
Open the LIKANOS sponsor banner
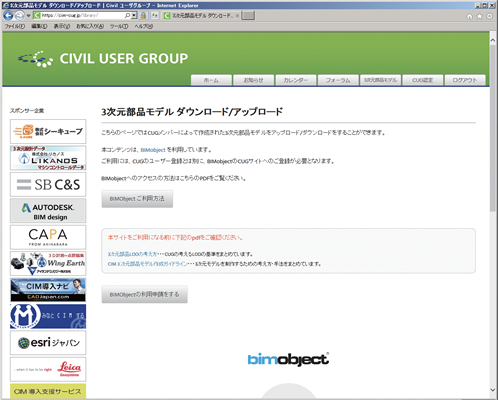click(48, 158)
